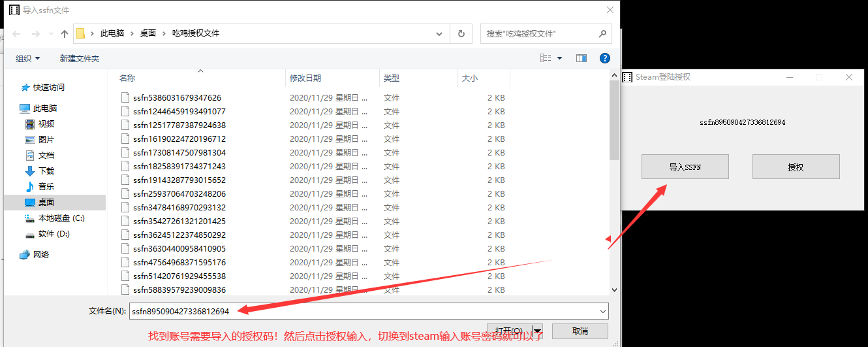Click 吃鸡授权文件 in address bar path
The width and height of the screenshot is (868, 347).
196,33
